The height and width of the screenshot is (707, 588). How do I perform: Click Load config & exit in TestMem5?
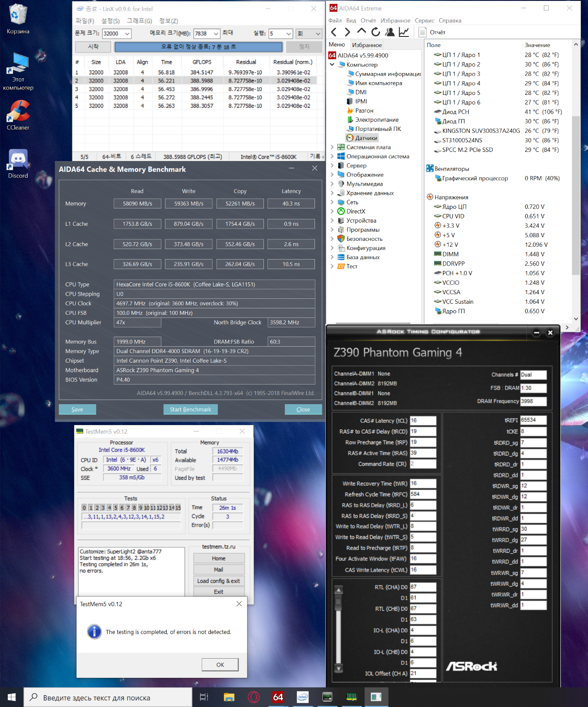(x=219, y=581)
